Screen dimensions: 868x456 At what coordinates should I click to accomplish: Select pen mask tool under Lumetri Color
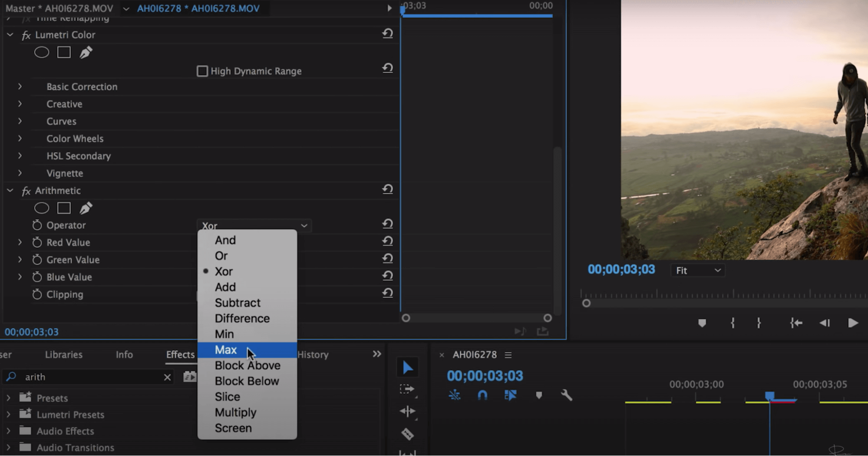(x=86, y=53)
